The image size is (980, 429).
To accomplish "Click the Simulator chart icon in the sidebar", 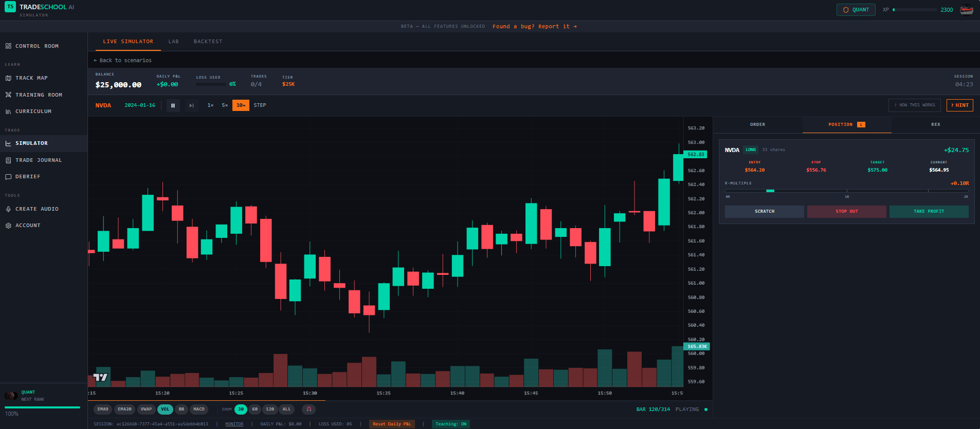I will coord(8,143).
